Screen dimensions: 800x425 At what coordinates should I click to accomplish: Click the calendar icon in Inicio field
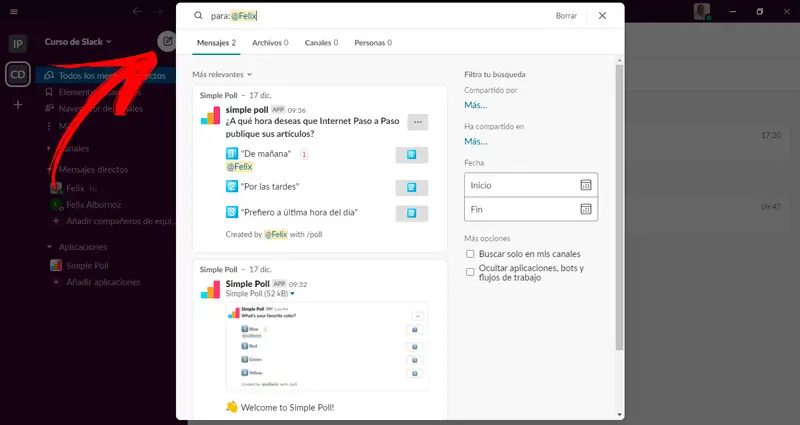click(x=586, y=185)
